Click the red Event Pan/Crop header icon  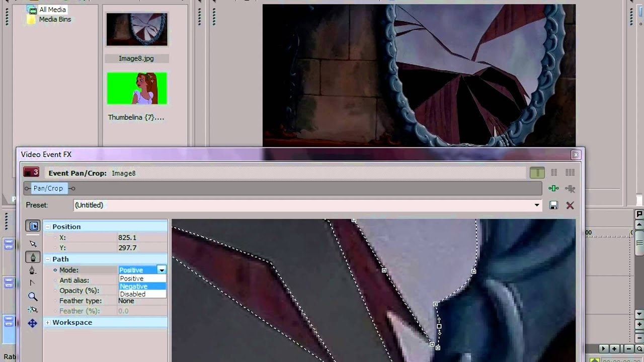pos(31,172)
